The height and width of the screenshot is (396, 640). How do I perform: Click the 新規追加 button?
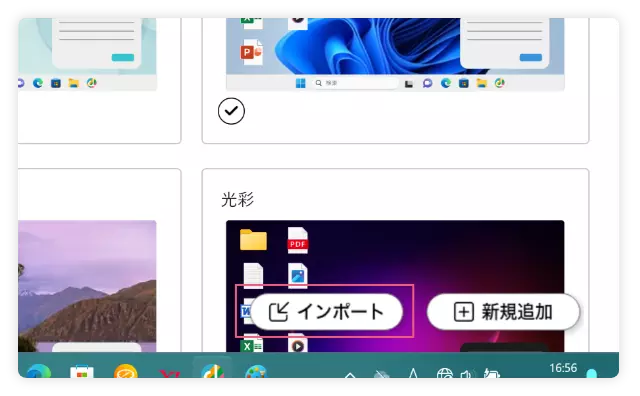pos(503,312)
